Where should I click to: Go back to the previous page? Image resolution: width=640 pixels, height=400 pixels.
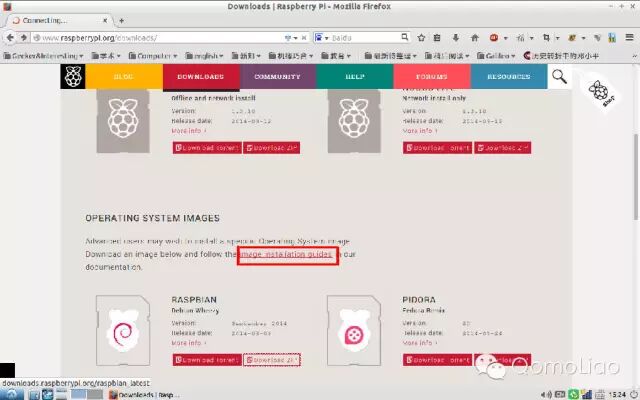(10, 38)
